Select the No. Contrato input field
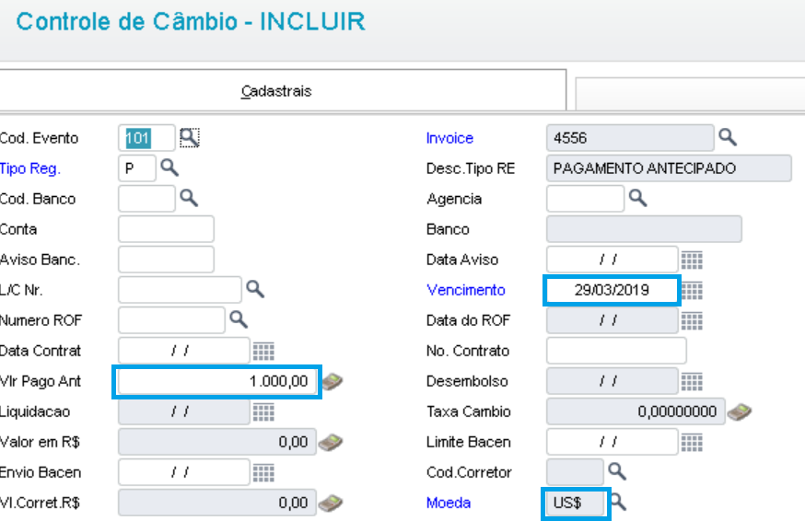 coord(616,351)
